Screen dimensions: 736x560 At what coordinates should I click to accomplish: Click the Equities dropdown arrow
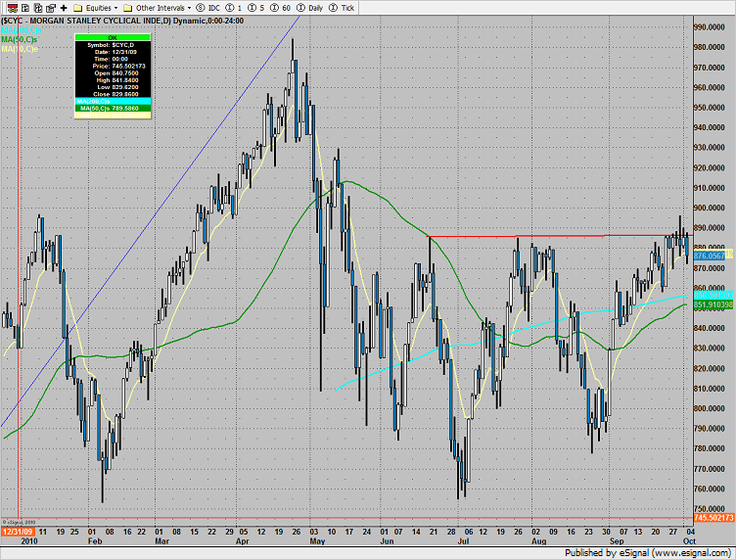click(x=115, y=8)
